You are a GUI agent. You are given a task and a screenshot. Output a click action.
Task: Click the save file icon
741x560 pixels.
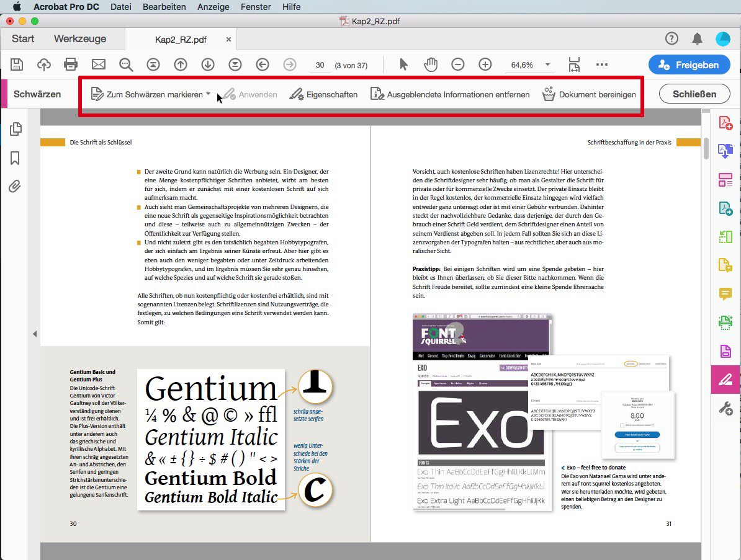17,64
